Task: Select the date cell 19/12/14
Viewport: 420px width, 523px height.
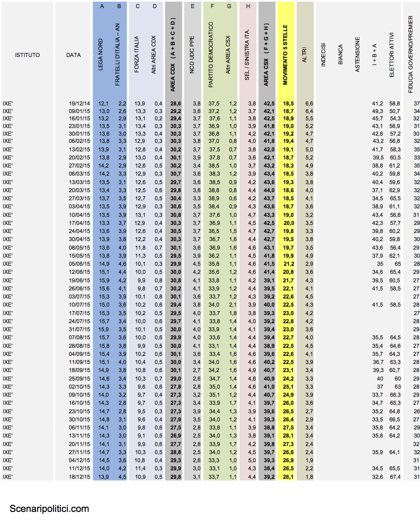Action: click(x=79, y=103)
